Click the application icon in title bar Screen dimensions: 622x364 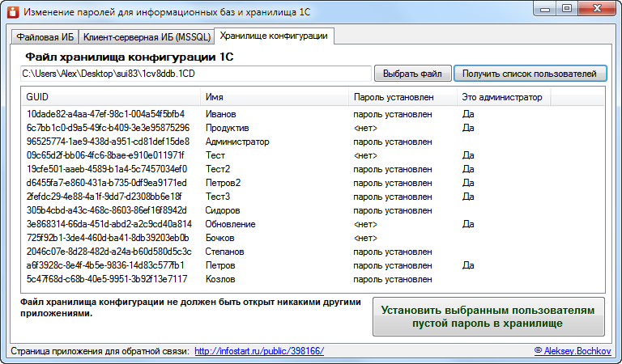pos(13,12)
